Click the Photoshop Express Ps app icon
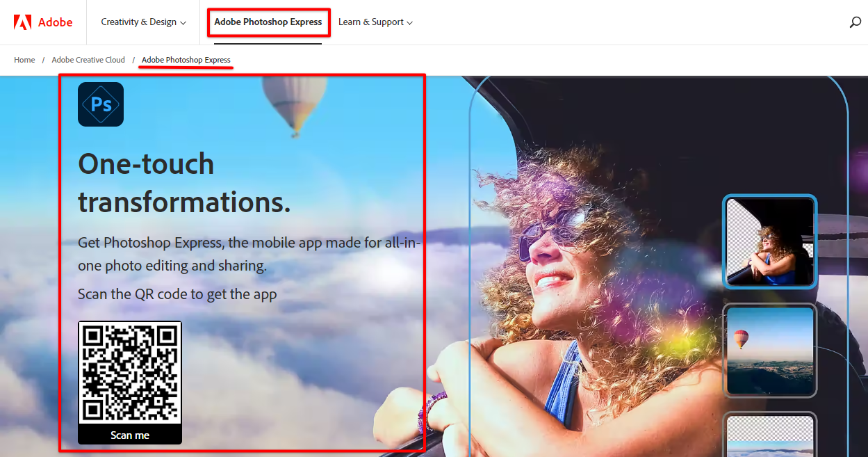 pos(101,104)
